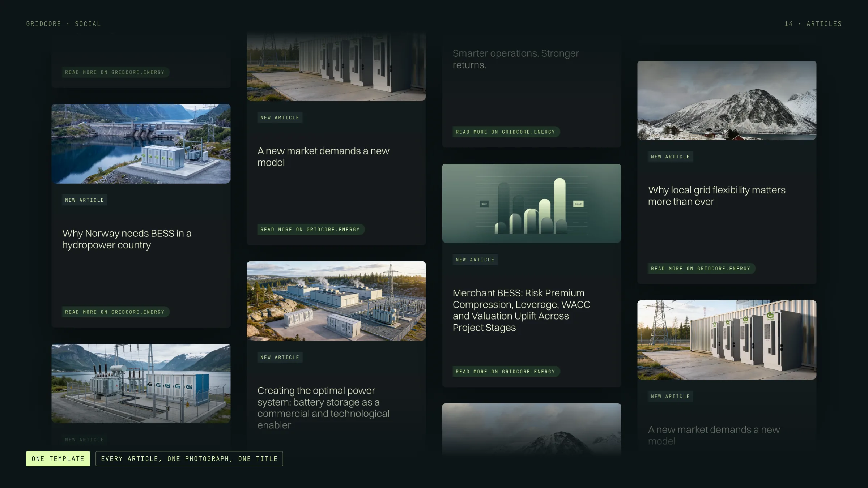Open the green bar chart illustration thumbnail

[x=532, y=204]
